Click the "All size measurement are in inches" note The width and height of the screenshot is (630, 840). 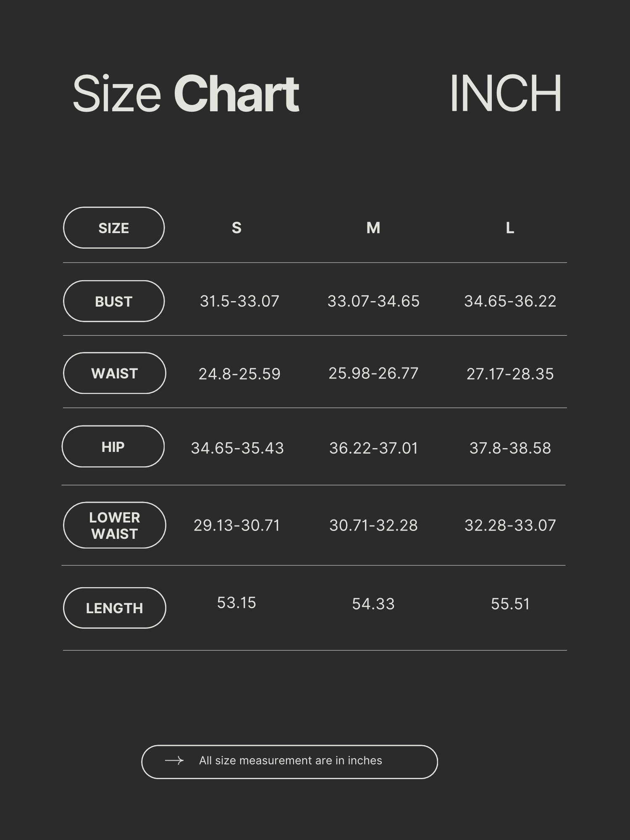(290, 761)
